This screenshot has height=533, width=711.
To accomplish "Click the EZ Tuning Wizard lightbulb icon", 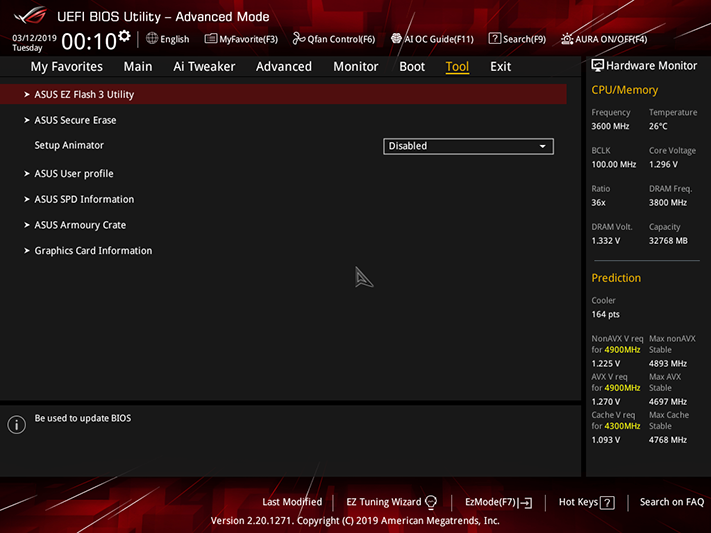I will coord(431,502).
